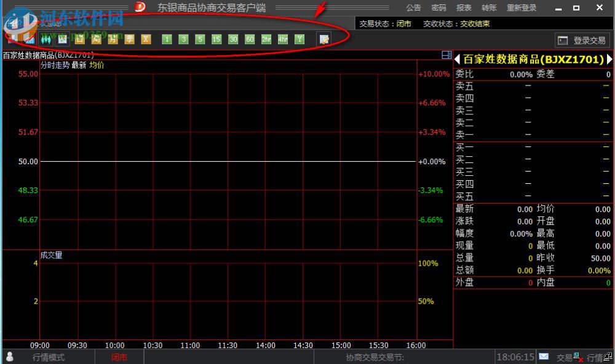Click the 换手 0.00% value
This screenshot has height=364, width=615.
(x=599, y=271)
